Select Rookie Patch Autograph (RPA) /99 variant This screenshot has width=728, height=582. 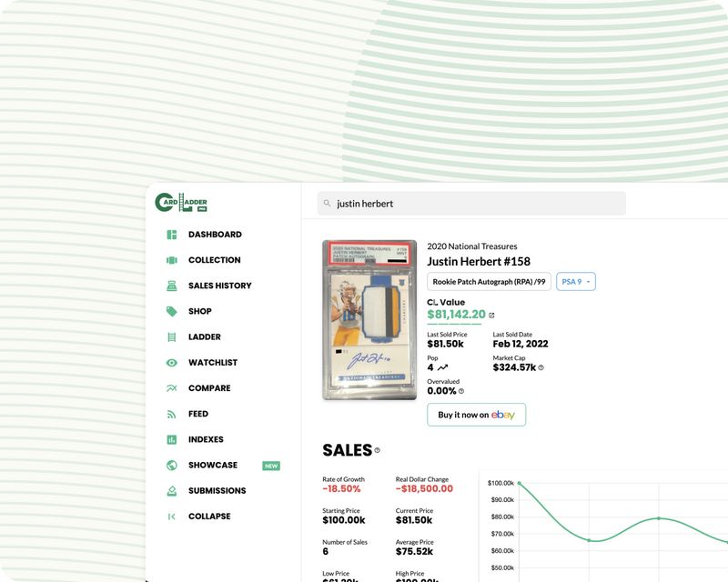tap(489, 282)
